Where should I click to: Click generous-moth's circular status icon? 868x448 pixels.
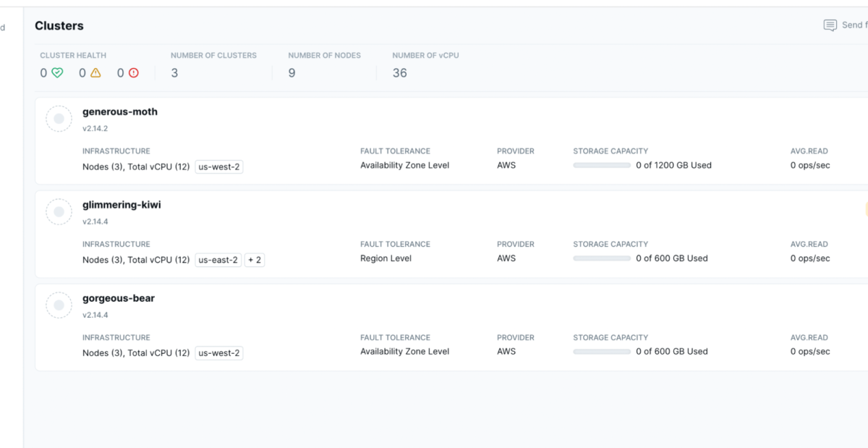pyautogui.click(x=59, y=119)
